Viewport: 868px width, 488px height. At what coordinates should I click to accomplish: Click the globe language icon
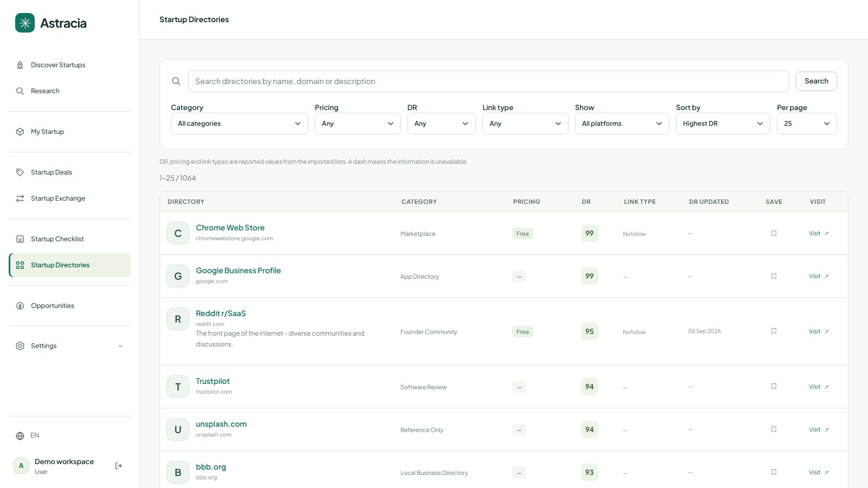pyautogui.click(x=20, y=436)
